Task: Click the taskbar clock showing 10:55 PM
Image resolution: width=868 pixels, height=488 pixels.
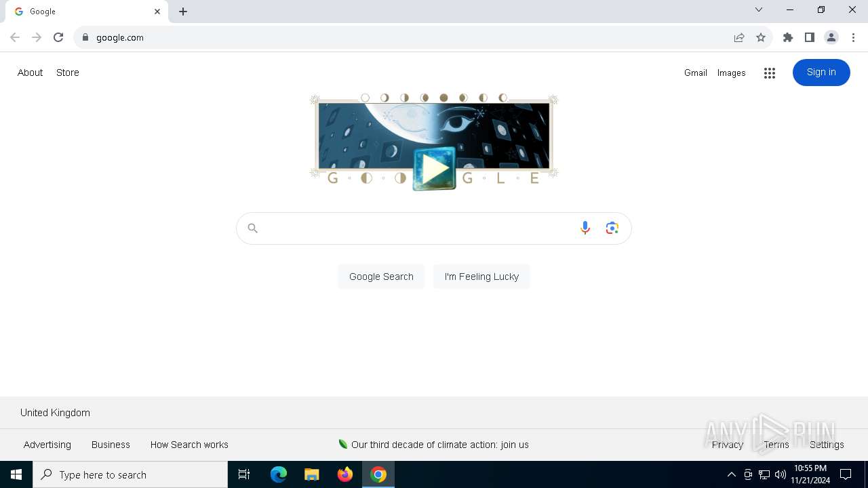Action: coord(810,474)
